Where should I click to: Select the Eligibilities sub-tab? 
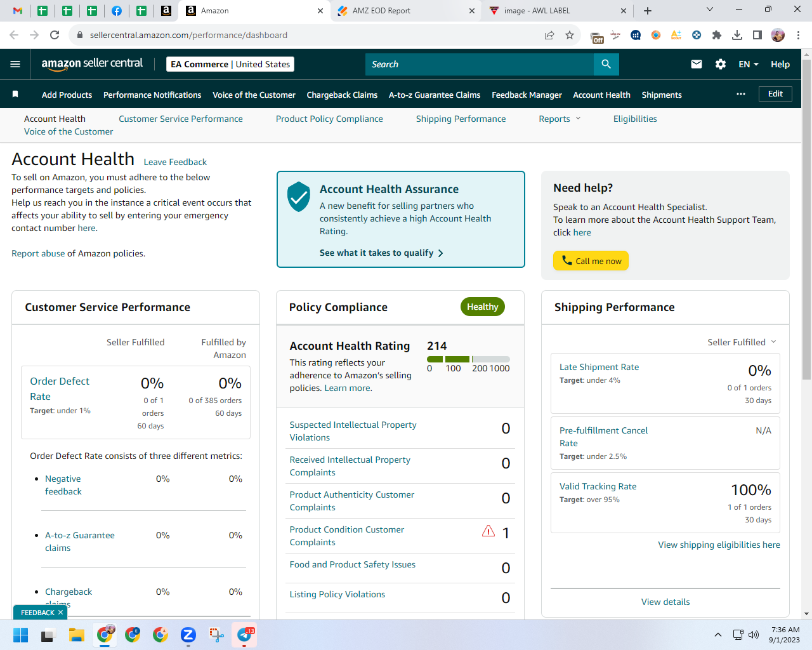635,119
